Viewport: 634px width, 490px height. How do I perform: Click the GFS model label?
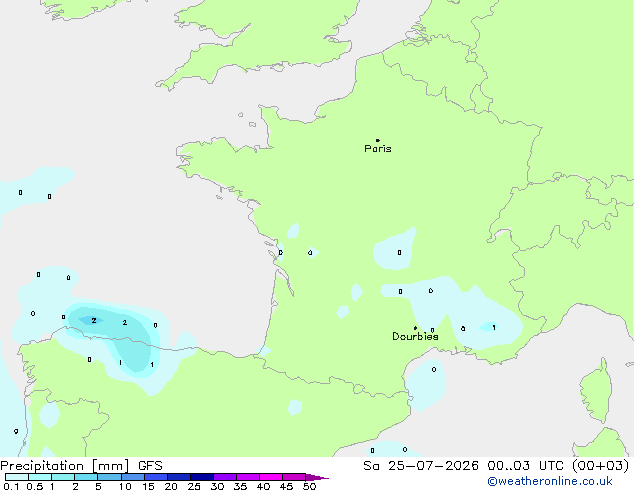click(x=150, y=466)
